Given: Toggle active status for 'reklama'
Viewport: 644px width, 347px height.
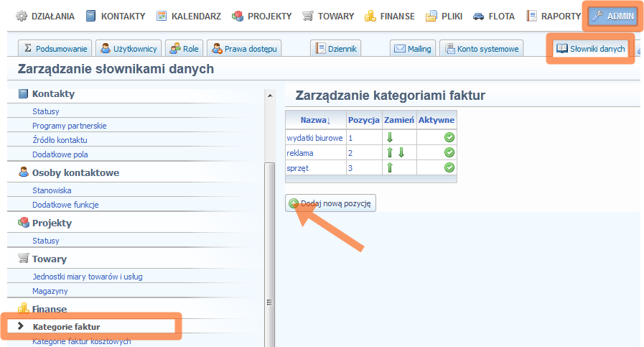Looking at the screenshot, I should 449,152.
